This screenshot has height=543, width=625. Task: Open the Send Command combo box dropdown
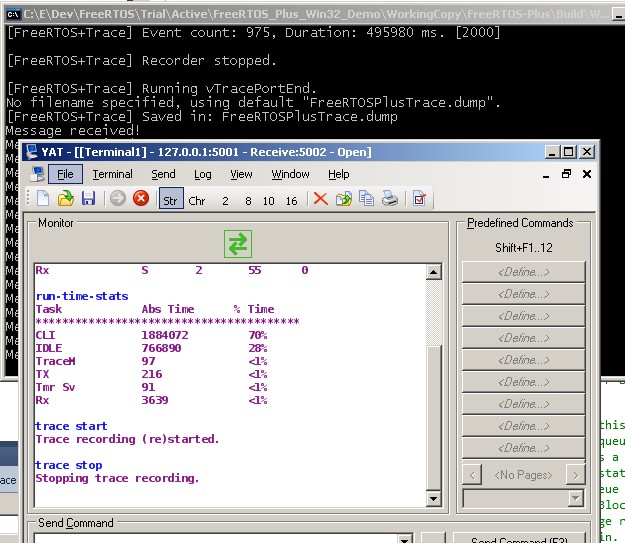(x=404, y=540)
